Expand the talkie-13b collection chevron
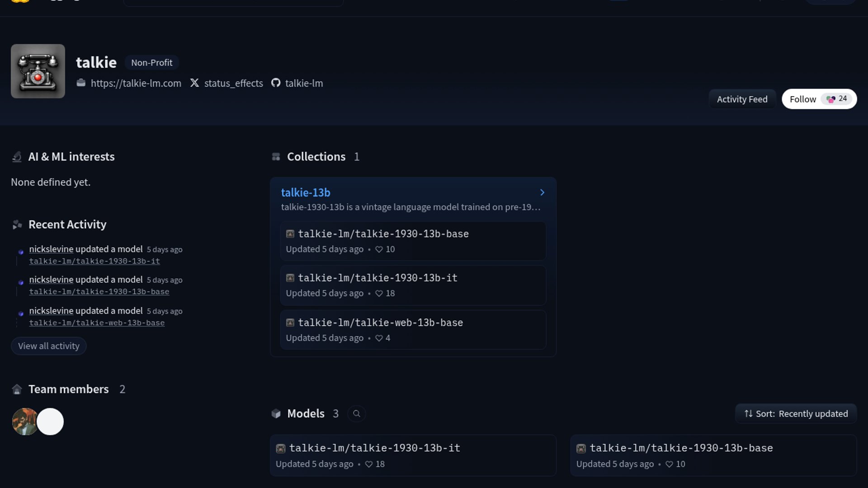The height and width of the screenshot is (488, 868). (542, 192)
